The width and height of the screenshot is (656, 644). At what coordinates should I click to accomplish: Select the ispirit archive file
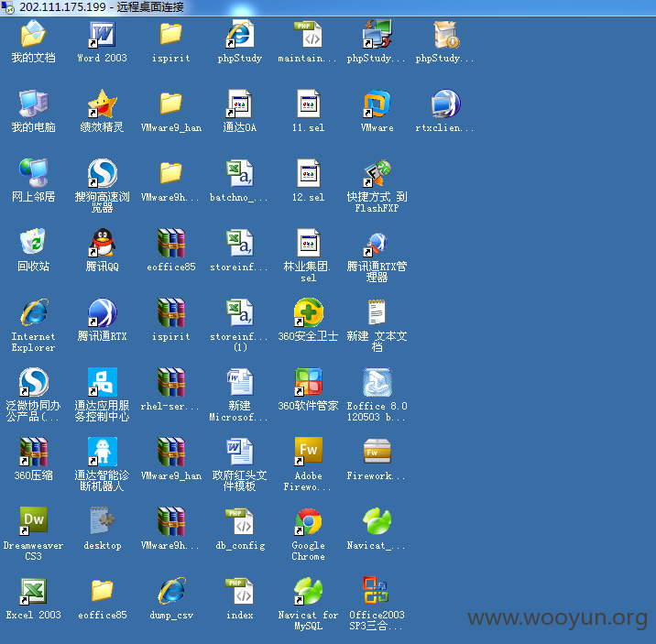(170, 311)
